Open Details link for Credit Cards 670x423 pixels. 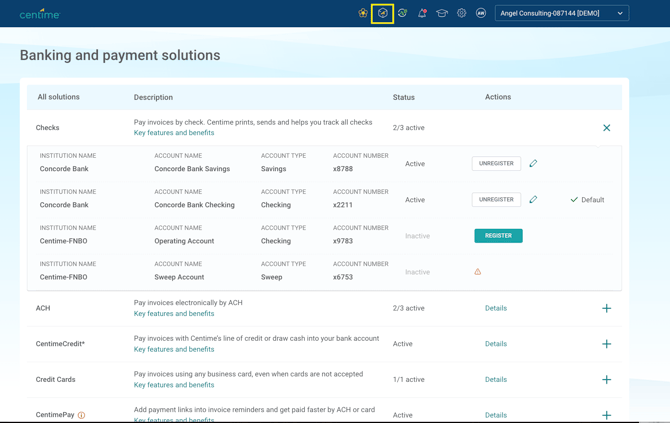point(496,379)
